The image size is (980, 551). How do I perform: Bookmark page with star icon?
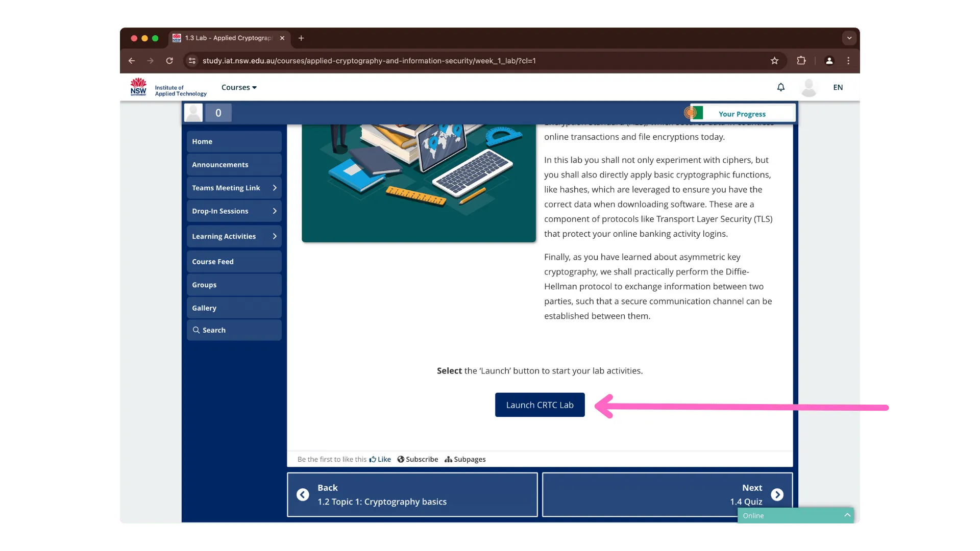click(x=774, y=61)
